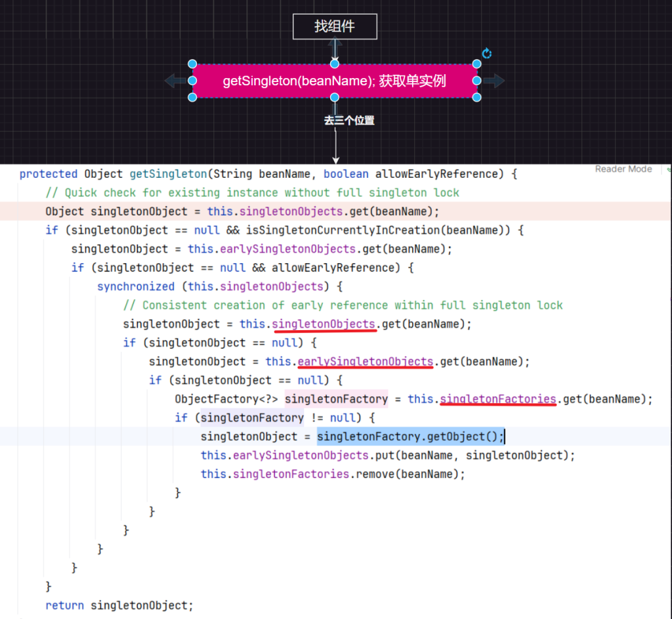672x619 pixels.
Task: Click the rotate handle above the pink shape
Action: 486,53
